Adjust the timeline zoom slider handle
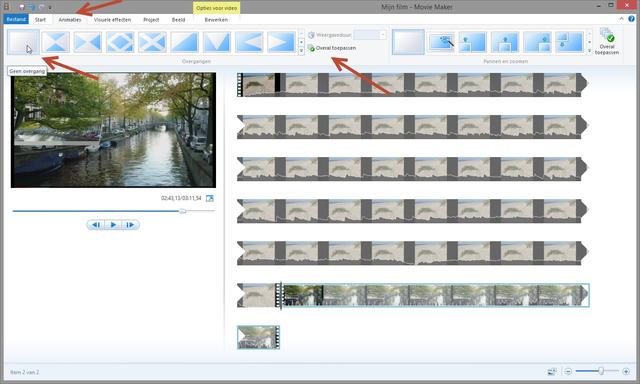Screen dimensions: 640x384 [x=601, y=371]
